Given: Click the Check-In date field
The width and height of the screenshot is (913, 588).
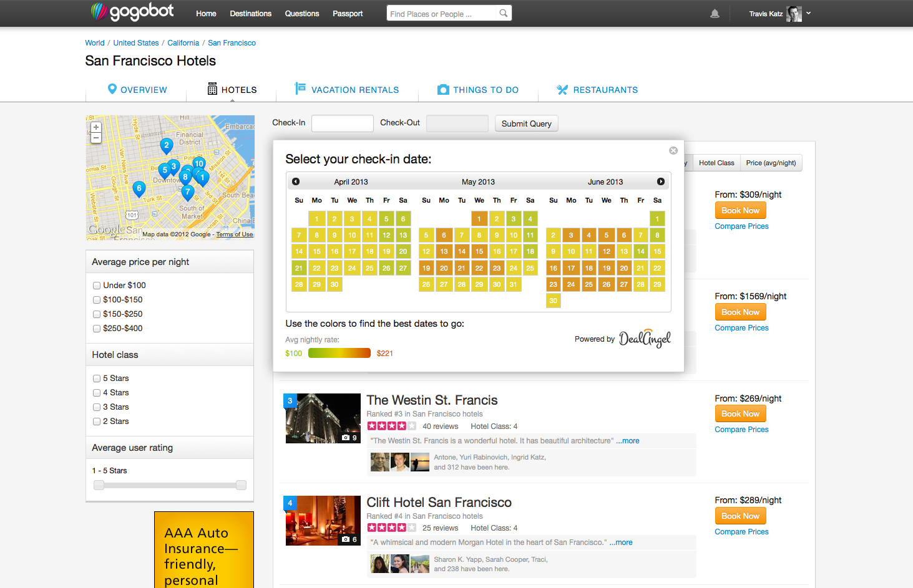Looking at the screenshot, I should pos(342,123).
